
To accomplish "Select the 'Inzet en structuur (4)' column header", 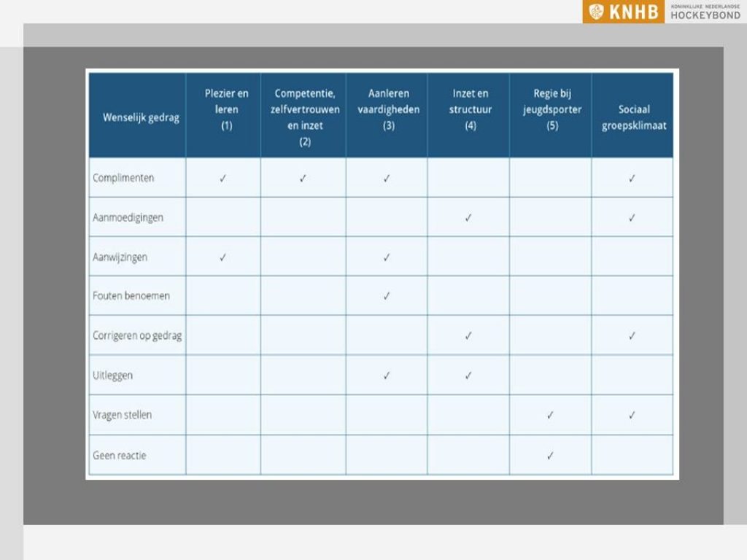I will coord(470,109).
